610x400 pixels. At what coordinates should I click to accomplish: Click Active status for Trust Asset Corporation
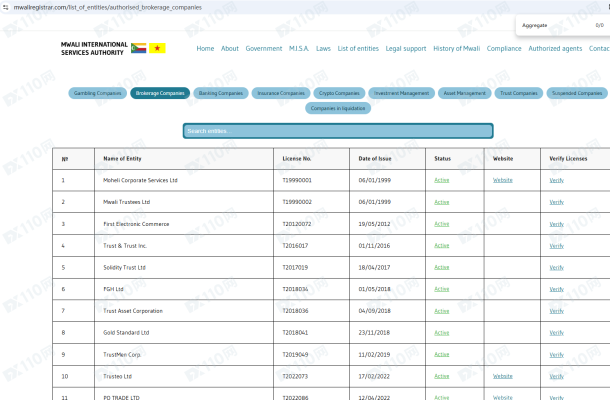[x=442, y=311]
